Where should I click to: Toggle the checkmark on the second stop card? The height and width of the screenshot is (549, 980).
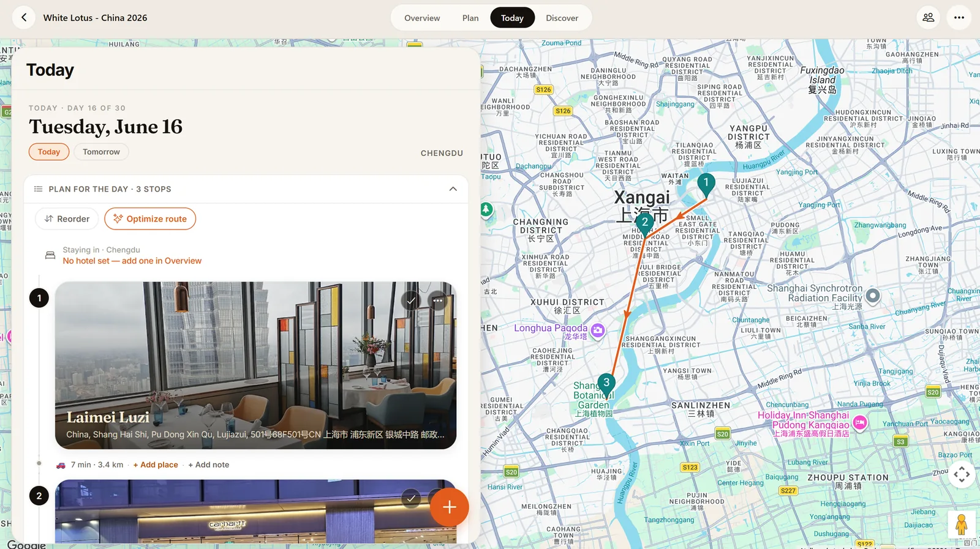point(411,498)
